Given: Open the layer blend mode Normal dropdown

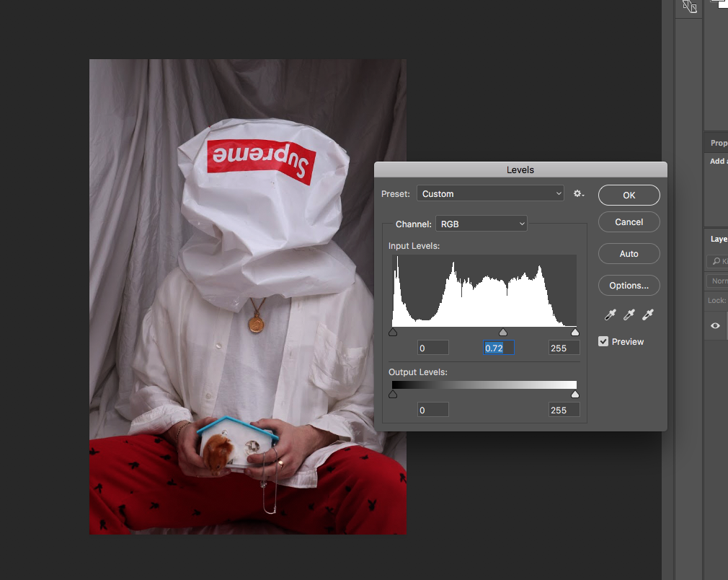Looking at the screenshot, I should (717, 281).
